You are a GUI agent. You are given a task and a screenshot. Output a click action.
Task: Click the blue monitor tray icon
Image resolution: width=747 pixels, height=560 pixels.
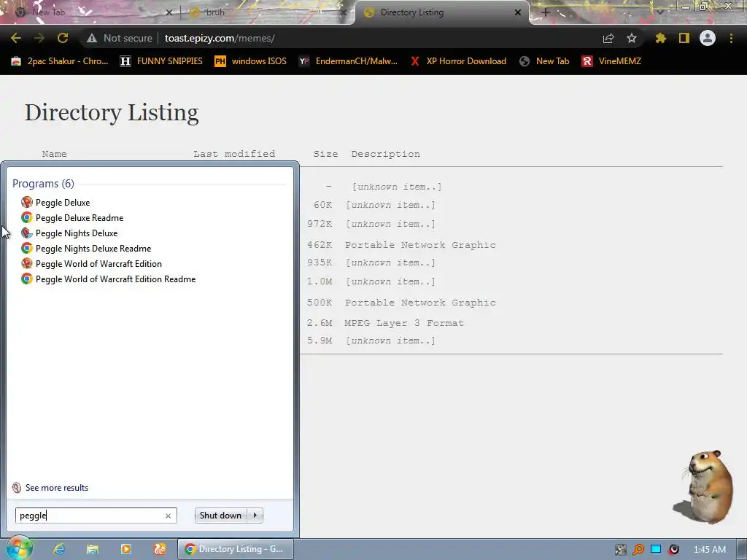pyautogui.click(x=656, y=549)
